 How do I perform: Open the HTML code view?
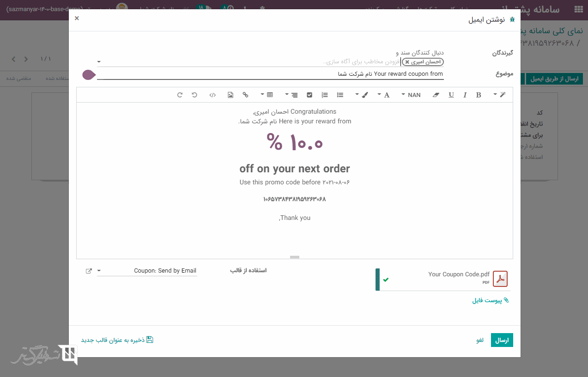point(212,95)
